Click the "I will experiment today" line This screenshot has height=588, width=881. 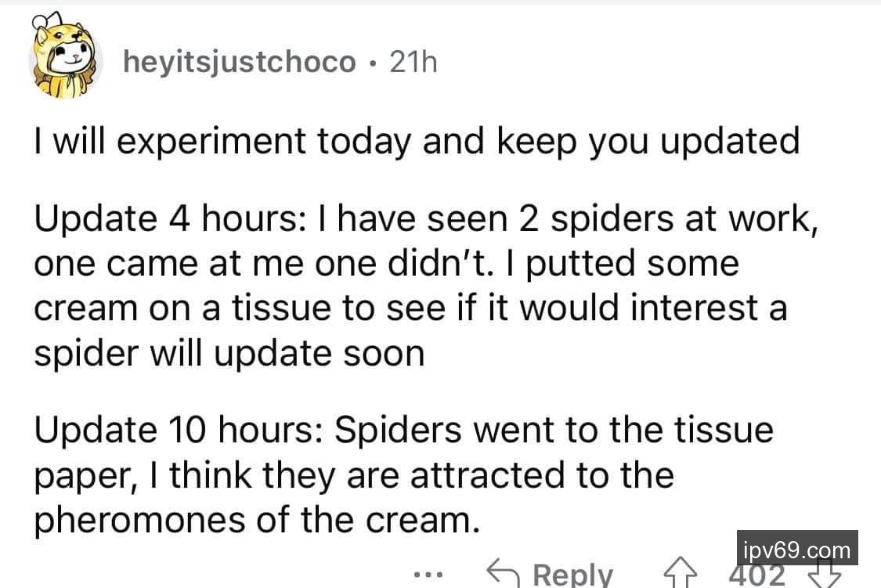(416, 142)
